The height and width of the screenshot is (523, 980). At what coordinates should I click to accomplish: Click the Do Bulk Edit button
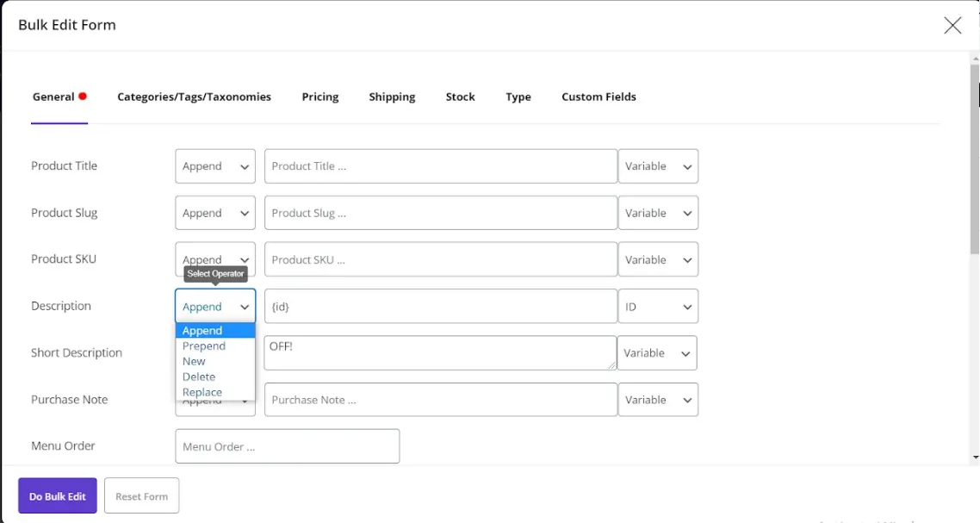[x=57, y=495]
